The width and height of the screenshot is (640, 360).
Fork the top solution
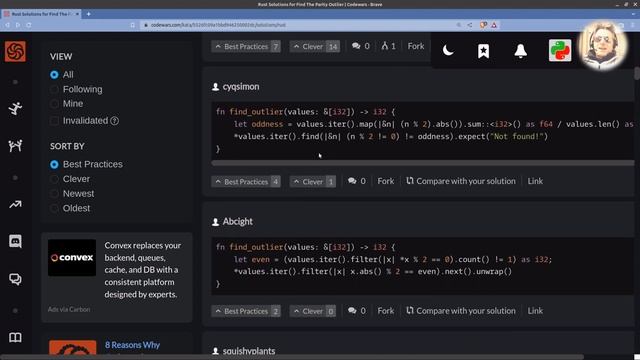coord(416,46)
